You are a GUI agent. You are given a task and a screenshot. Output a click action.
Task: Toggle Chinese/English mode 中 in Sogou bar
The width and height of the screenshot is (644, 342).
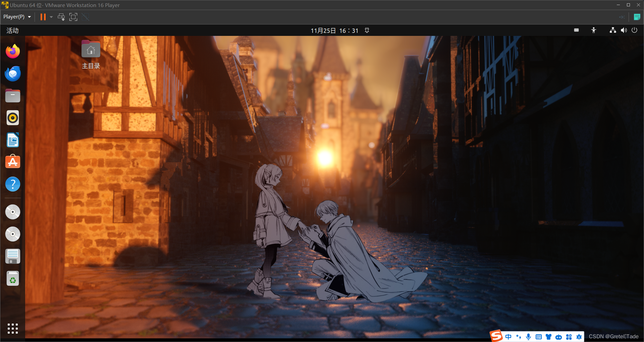click(508, 337)
